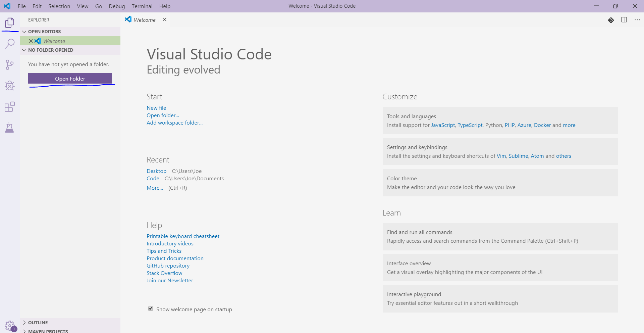Open the File menu
The width and height of the screenshot is (644, 333).
coord(22,6)
